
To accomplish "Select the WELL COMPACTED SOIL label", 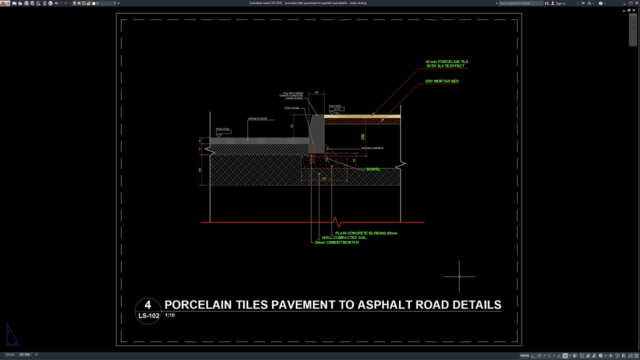I will point(344,238).
